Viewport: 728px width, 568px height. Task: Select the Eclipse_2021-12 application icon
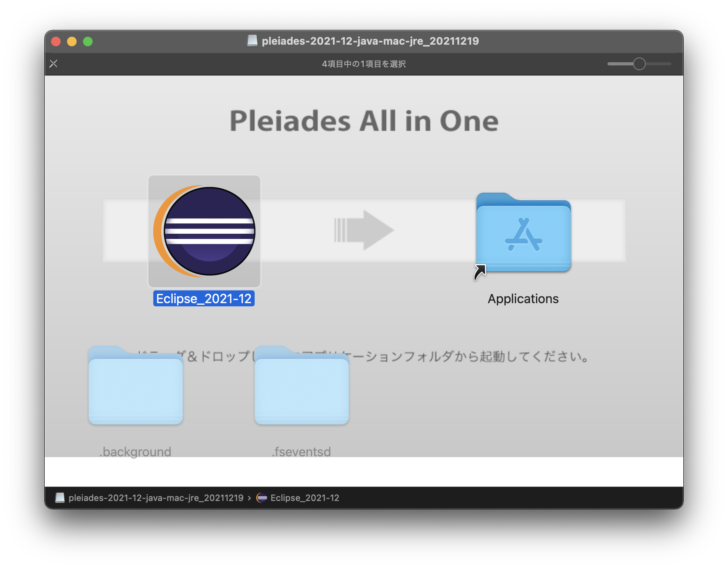click(x=204, y=231)
